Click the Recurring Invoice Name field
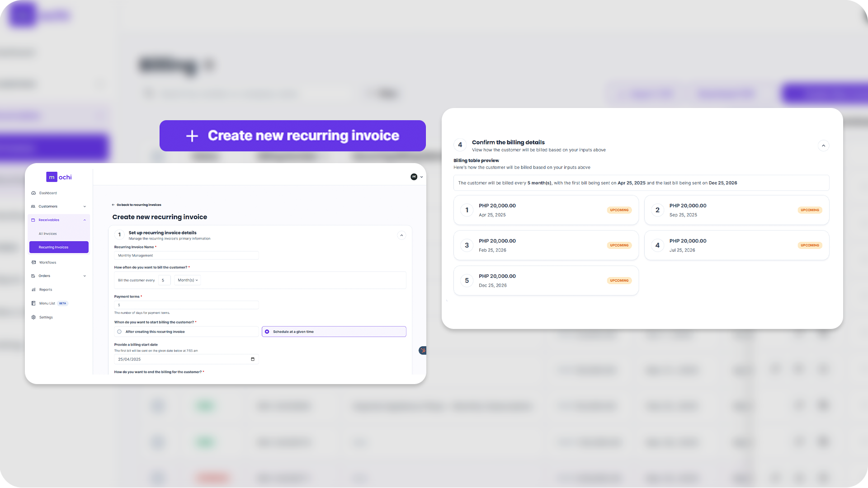The image size is (868, 488). pos(186,256)
